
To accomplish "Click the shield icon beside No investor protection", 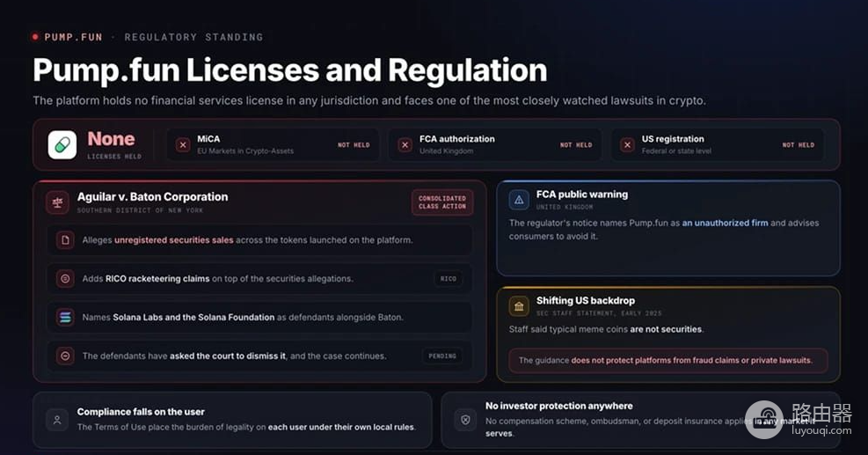I will (465, 420).
